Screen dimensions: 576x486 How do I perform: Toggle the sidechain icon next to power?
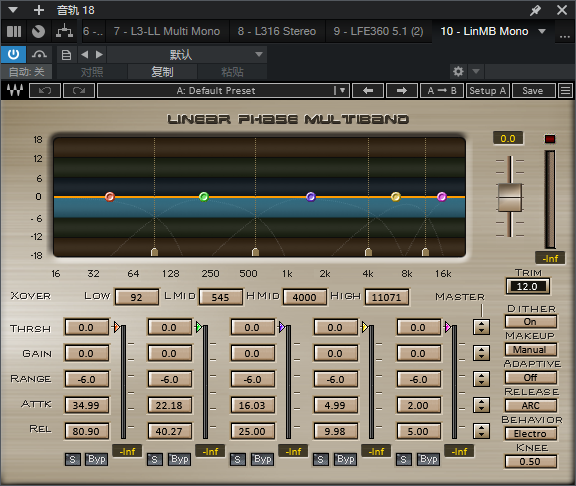39,55
